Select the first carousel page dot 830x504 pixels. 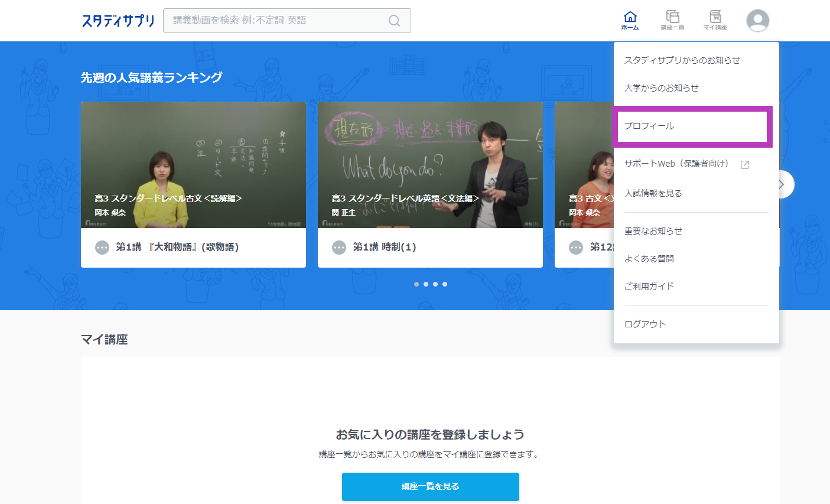tap(416, 284)
